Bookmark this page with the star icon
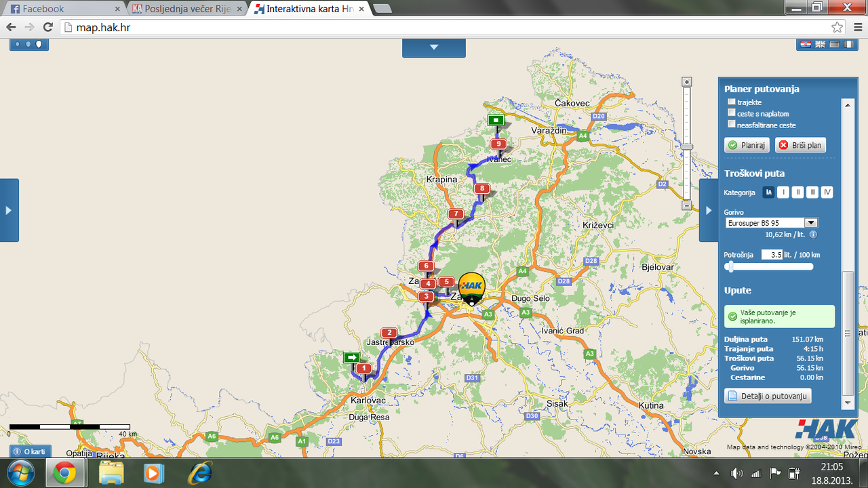Screen dimensions: 868x488 (x=837, y=27)
